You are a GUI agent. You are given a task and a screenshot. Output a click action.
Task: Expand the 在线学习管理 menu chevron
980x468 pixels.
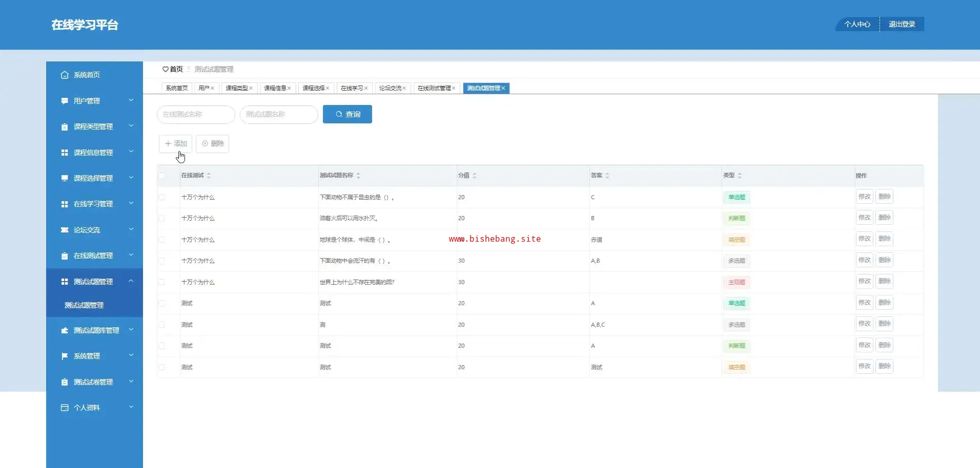[x=131, y=203]
